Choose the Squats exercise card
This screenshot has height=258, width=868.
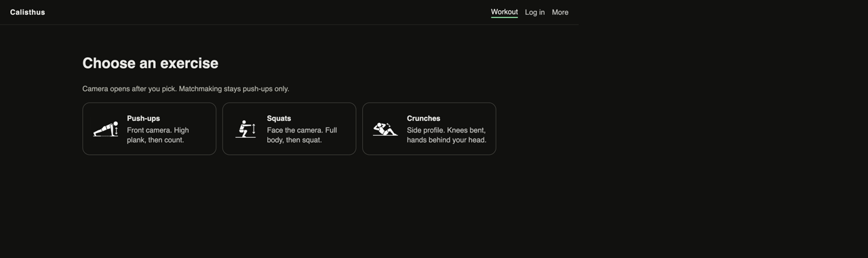pyautogui.click(x=289, y=129)
